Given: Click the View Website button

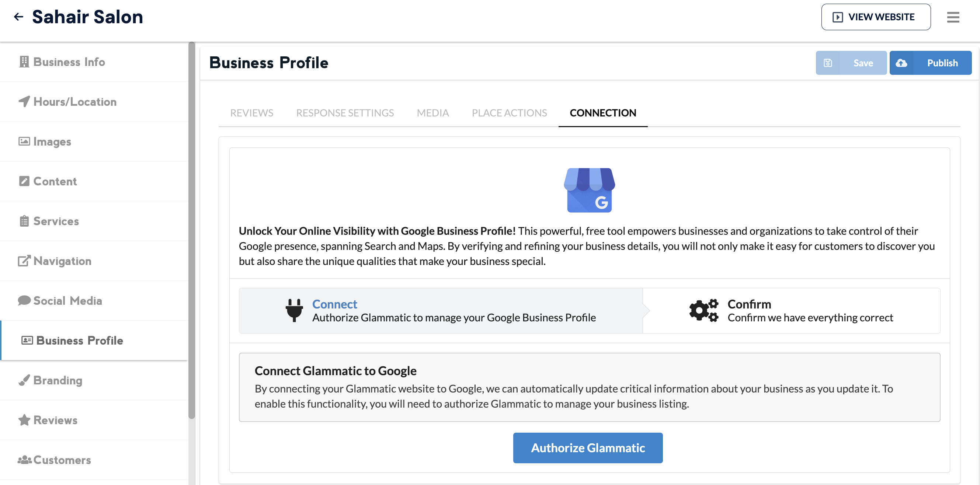Looking at the screenshot, I should tap(875, 17).
